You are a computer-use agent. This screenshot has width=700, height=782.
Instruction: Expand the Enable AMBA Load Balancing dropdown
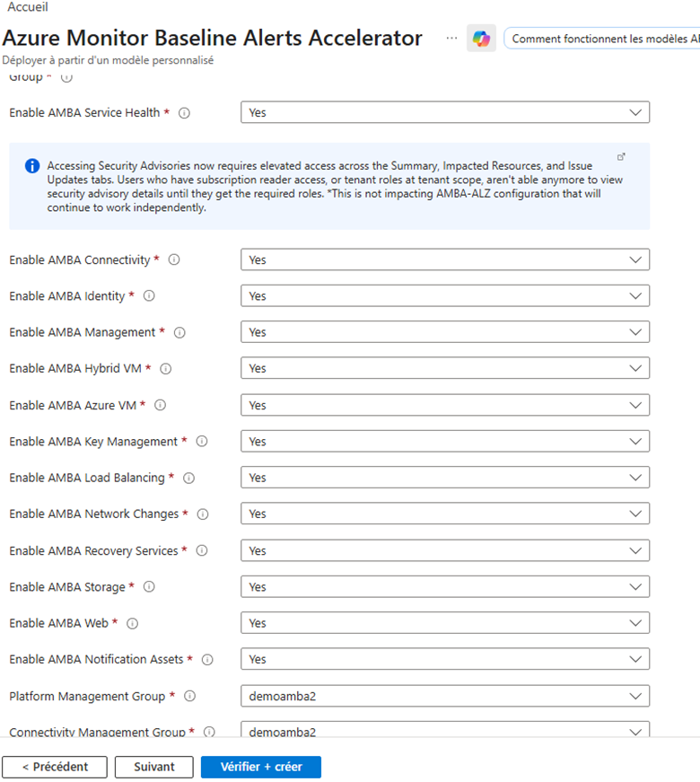point(444,478)
